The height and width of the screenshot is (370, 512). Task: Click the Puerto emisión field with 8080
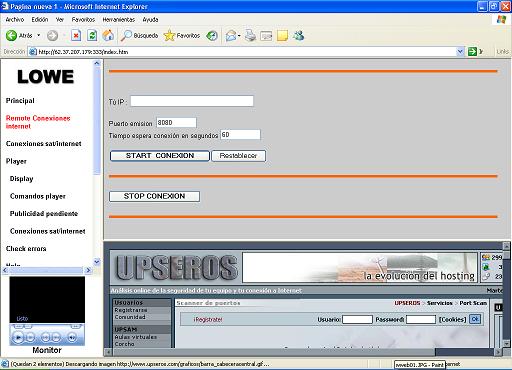click(x=176, y=123)
